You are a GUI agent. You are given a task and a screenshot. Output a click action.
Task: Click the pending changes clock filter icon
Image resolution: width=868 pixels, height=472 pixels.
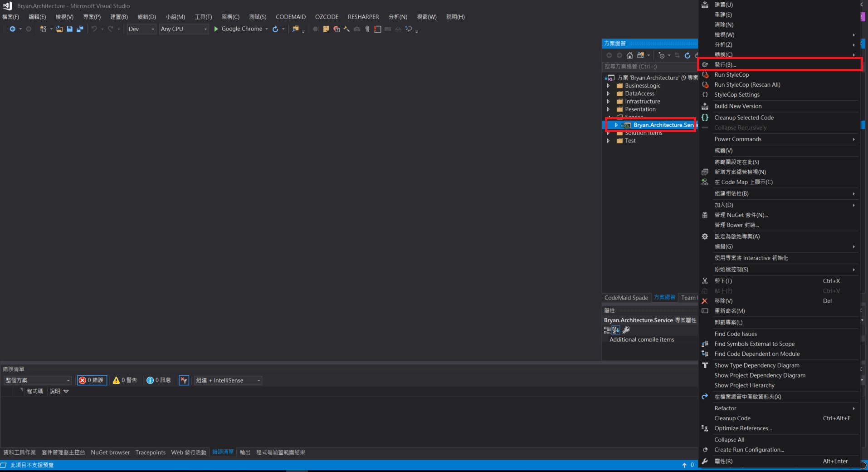662,55
